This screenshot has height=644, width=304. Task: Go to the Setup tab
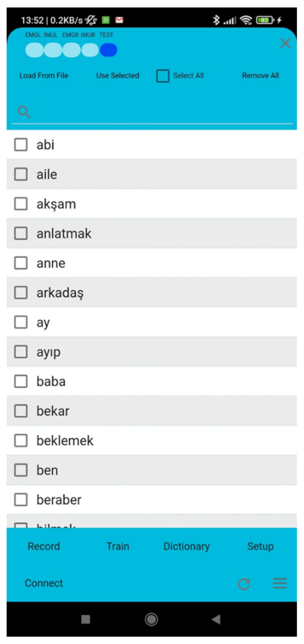(260, 546)
